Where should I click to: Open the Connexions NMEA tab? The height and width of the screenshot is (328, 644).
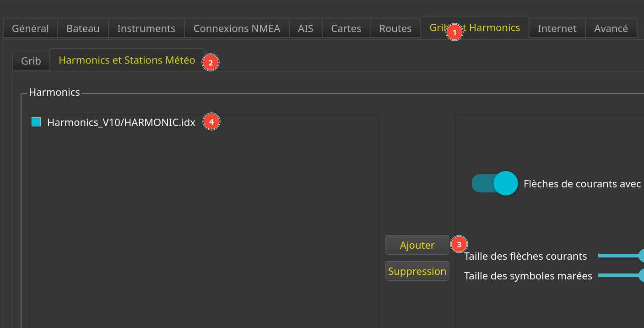tap(237, 28)
